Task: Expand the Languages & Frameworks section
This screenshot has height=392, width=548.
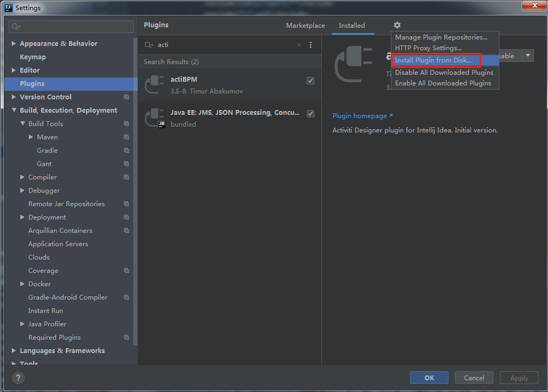Action: coord(13,350)
